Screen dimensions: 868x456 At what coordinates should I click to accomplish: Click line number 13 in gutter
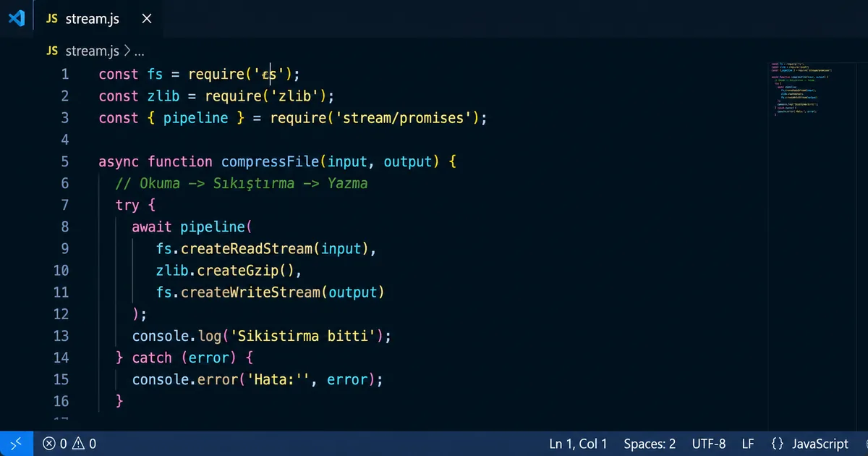click(61, 336)
